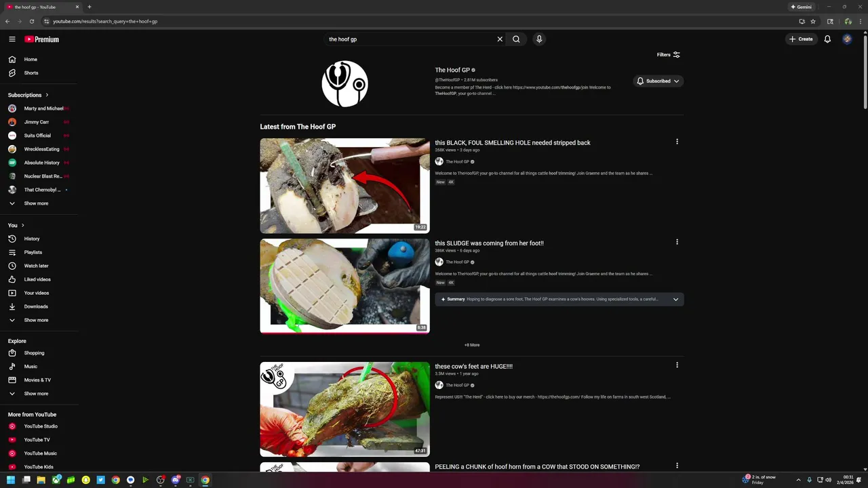Open more options for cow's feet are HUGE

[677, 365]
